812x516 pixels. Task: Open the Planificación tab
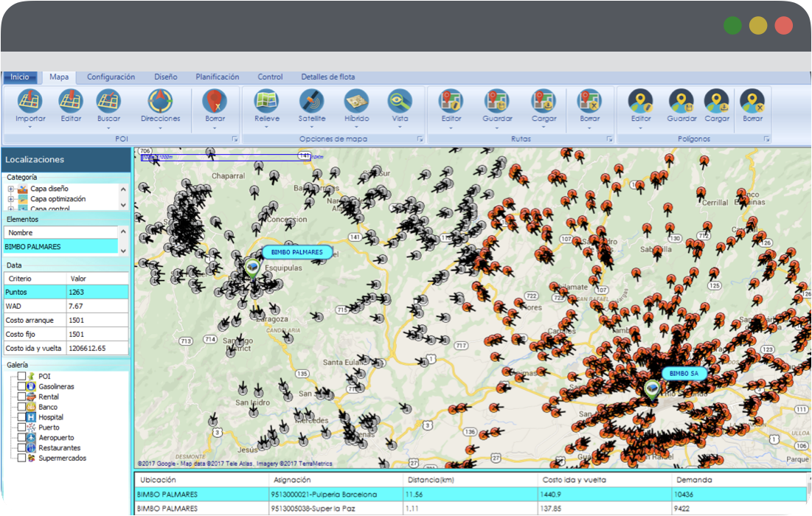(x=218, y=77)
